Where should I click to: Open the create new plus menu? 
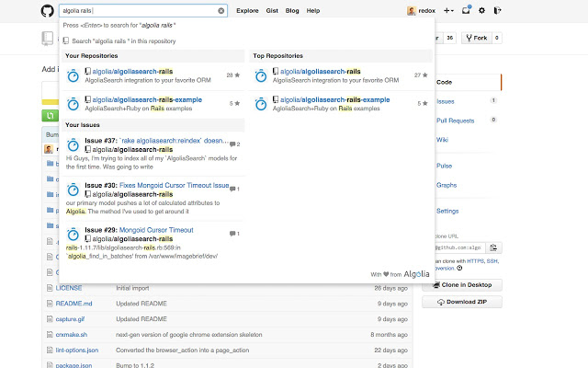(448, 10)
